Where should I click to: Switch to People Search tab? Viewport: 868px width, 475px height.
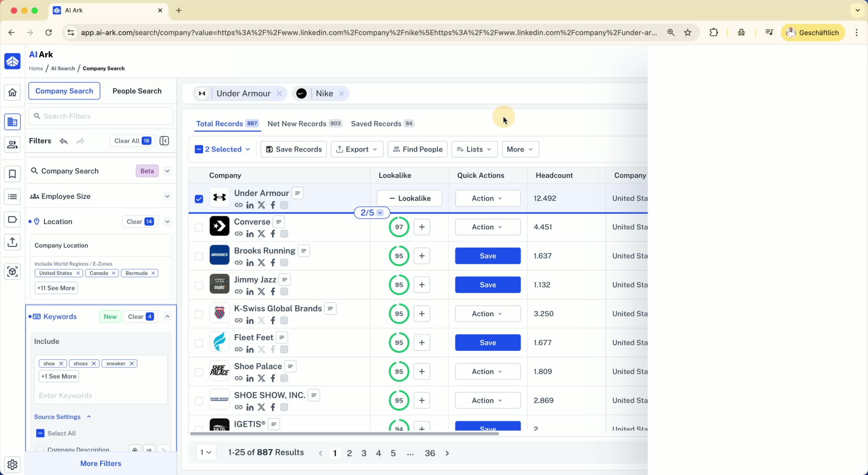(x=137, y=91)
